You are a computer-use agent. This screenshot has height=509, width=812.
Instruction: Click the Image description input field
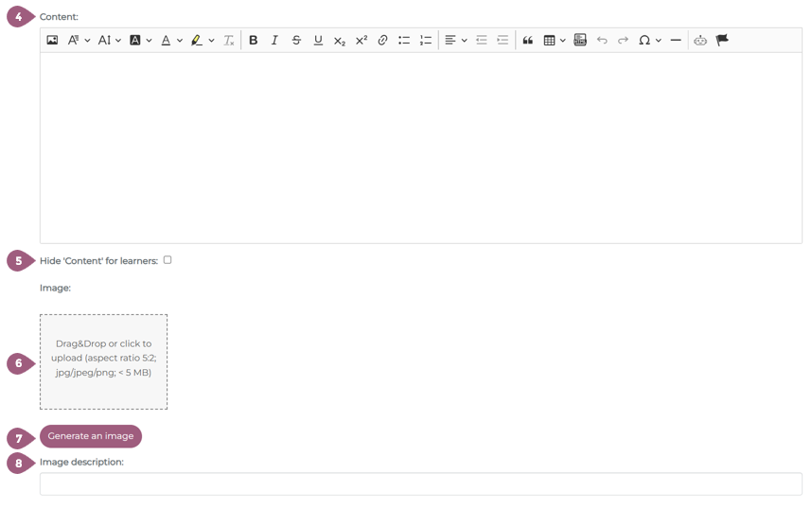pyautogui.click(x=420, y=483)
